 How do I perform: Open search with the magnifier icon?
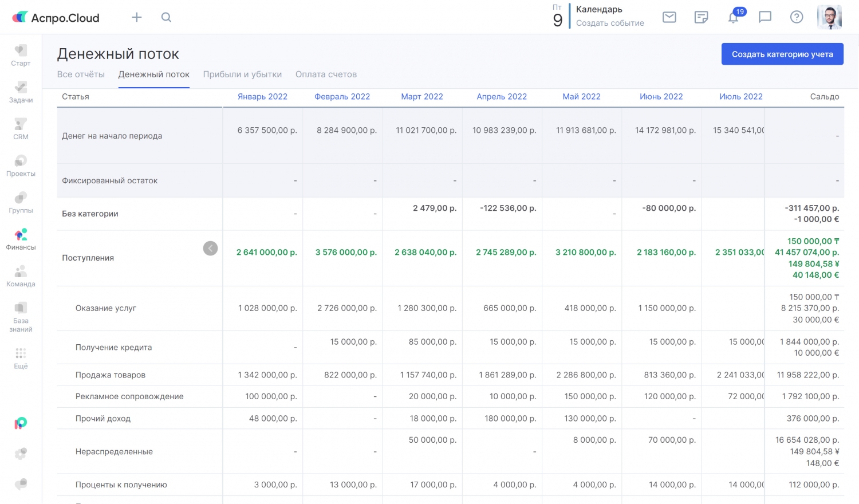166,17
